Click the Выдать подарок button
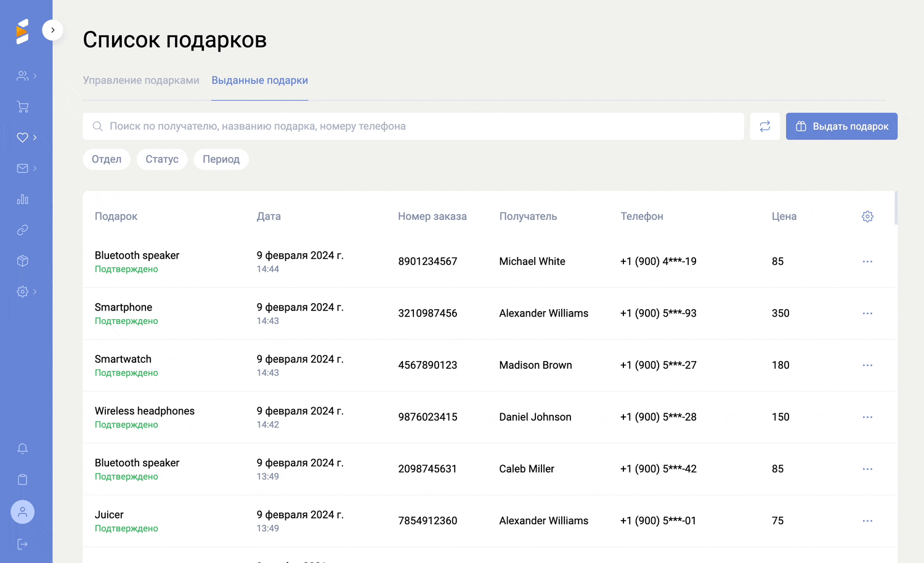The image size is (924, 563). [x=841, y=126]
